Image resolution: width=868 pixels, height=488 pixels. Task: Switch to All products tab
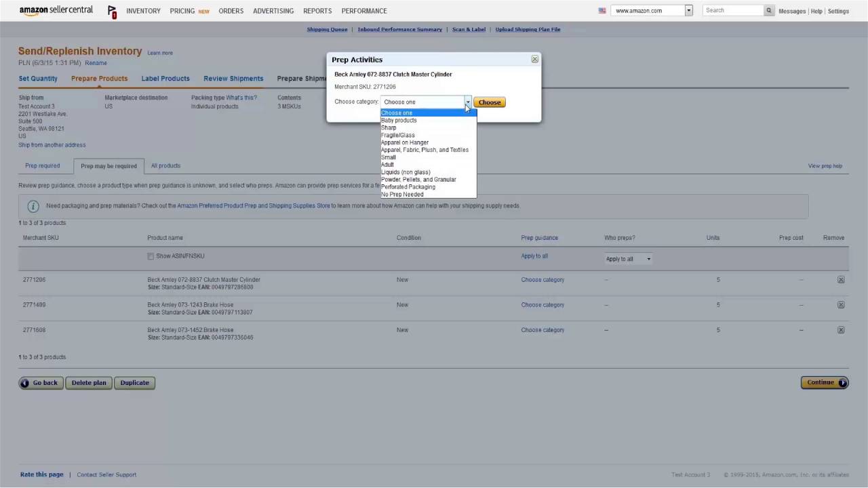(x=165, y=166)
